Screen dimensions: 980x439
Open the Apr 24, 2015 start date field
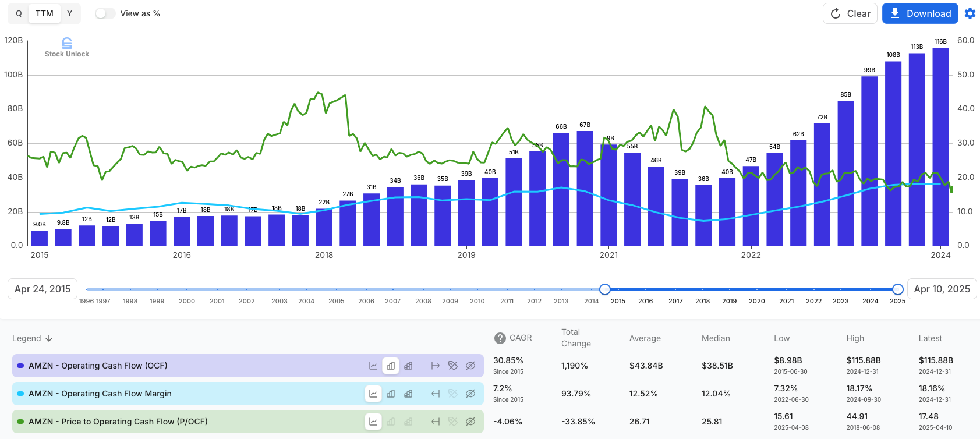click(43, 289)
